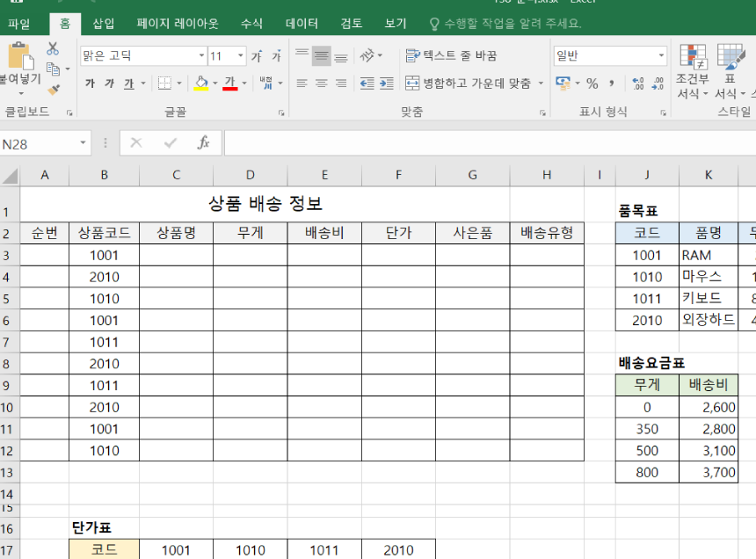The height and width of the screenshot is (559, 756).
Task: Open font group dialog launcher
Action: 281,113
